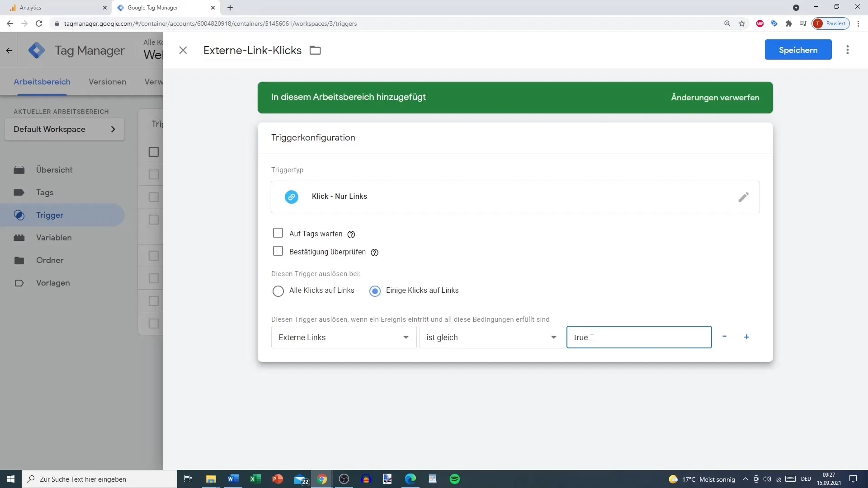Switch to the Versionen tab

pyautogui.click(x=107, y=82)
